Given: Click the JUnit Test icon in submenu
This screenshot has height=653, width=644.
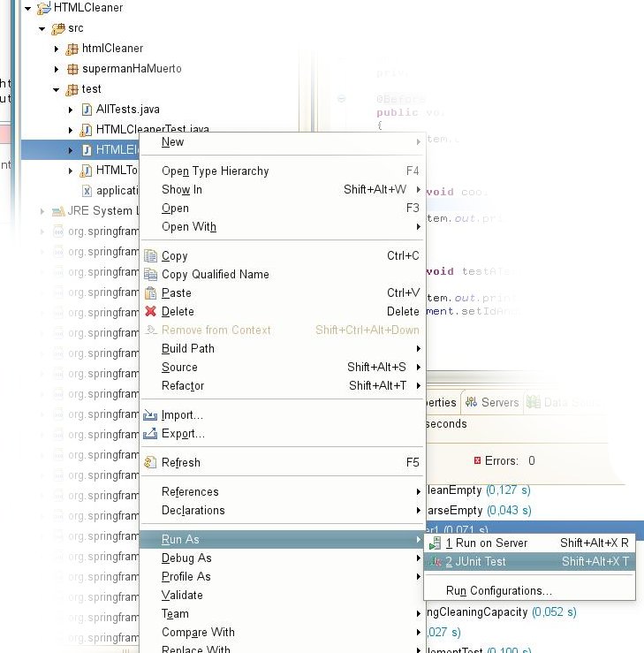Looking at the screenshot, I should click(435, 561).
